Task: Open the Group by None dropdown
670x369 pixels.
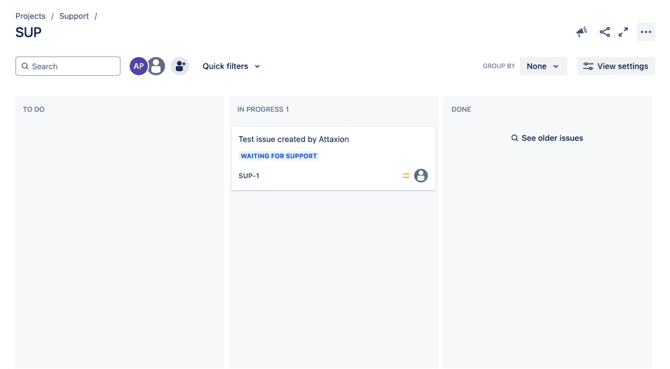Action: click(x=543, y=66)
